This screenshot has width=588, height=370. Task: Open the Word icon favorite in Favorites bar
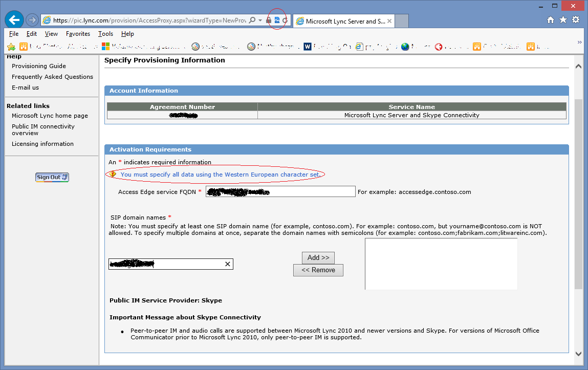[x=308, y=47]
